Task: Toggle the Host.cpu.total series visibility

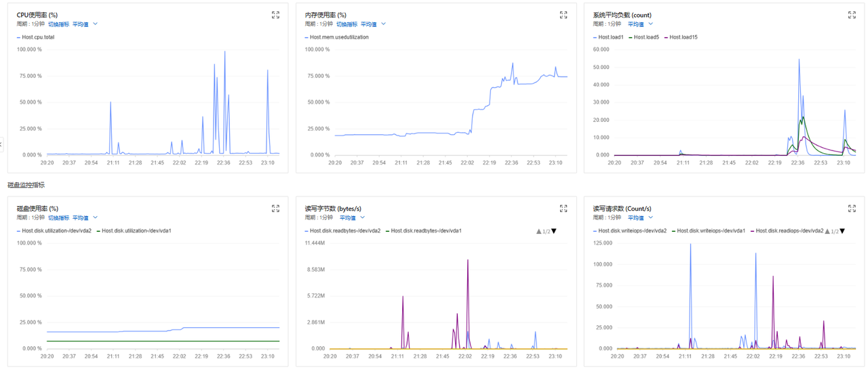Action: click(x=35, y=37)
